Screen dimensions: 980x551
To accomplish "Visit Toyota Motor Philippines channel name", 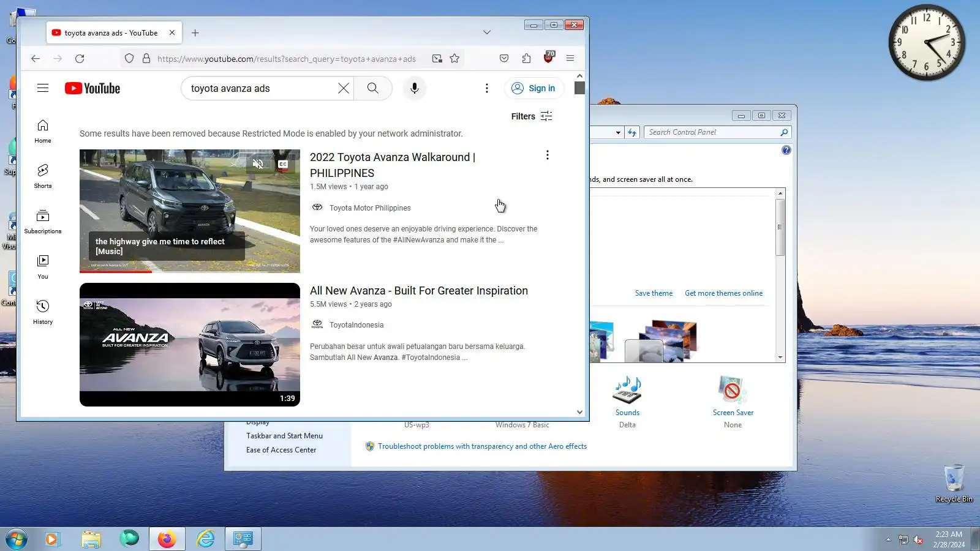I will coord(370,208).
